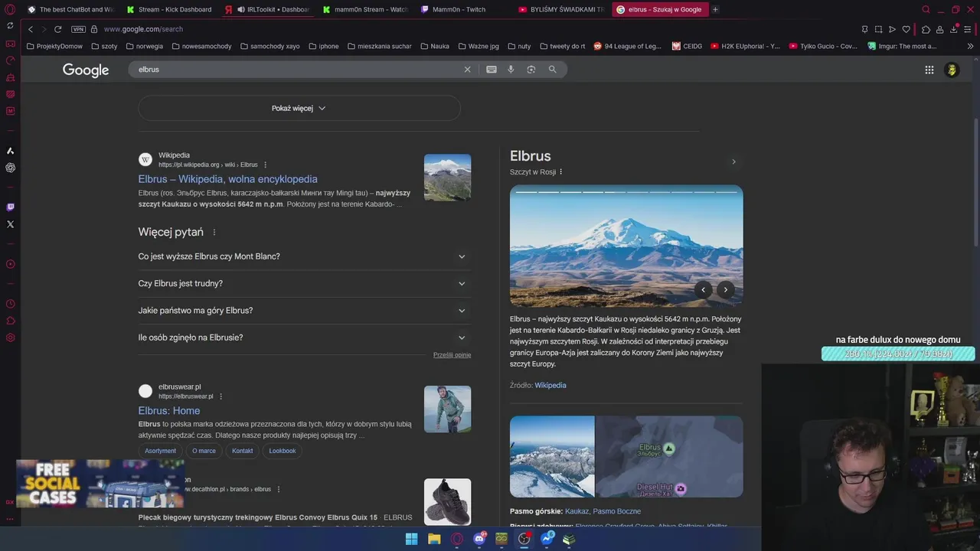Open the on-screen keyboard in the search bar
Screen dimensions: 980x551
pyautogui.click(x=492, y=70)
